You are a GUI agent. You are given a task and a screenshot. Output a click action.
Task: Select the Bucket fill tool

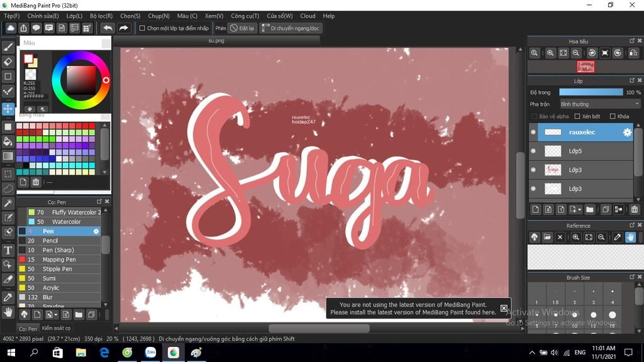tap(8, 141)
